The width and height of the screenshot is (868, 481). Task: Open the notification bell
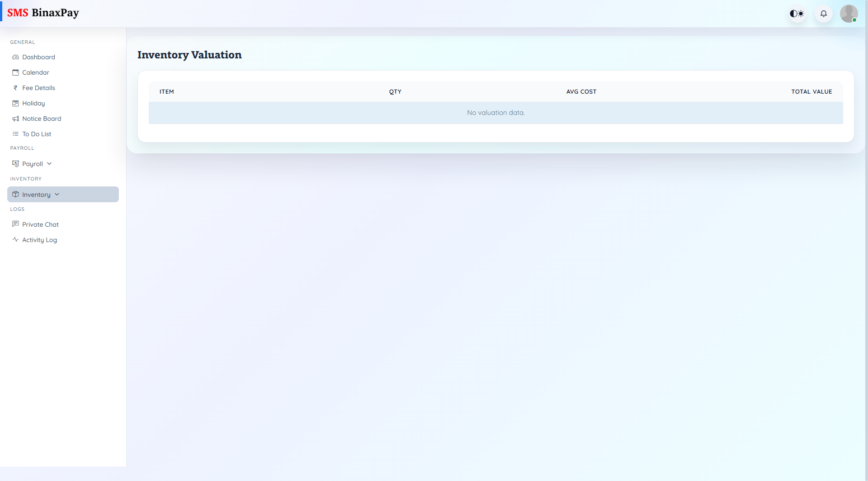pyautogui.click(x=823, y=14)
